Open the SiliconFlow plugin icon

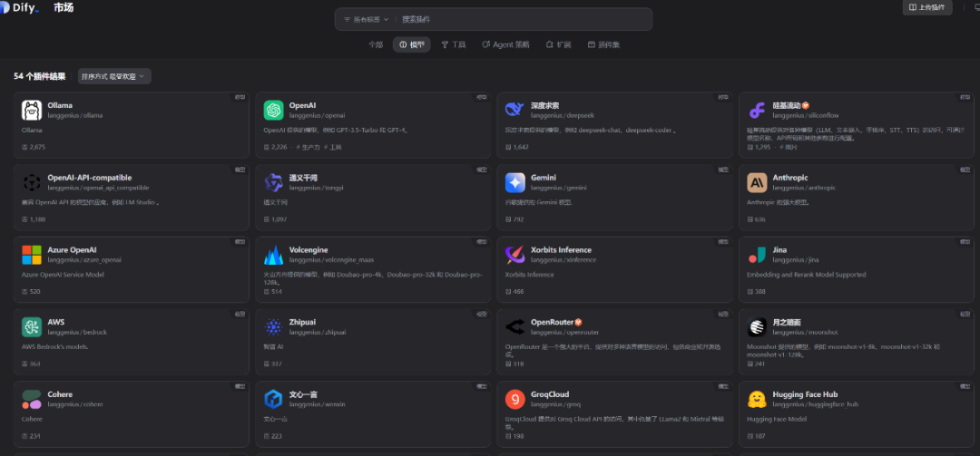tap(757, 110)
